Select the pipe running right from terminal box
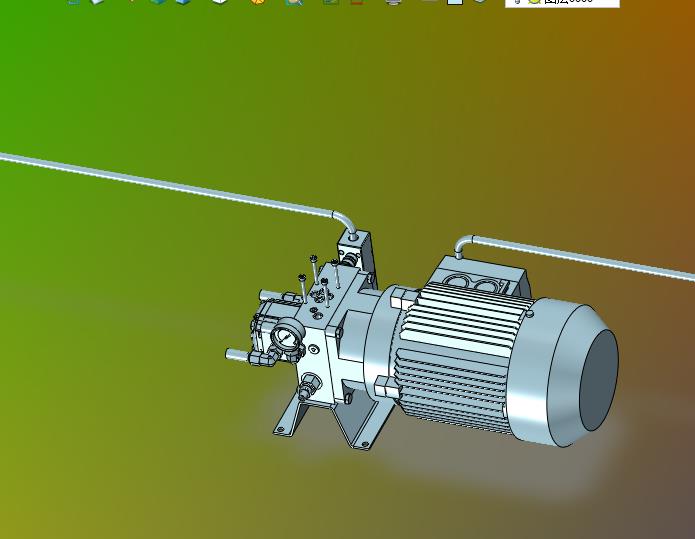 tap(576, 257)
